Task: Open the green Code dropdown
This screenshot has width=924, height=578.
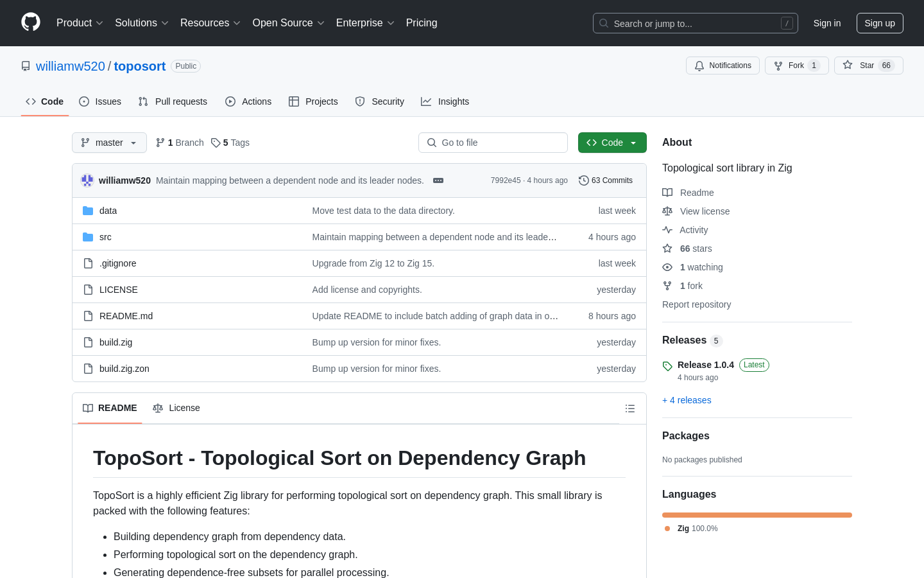Action: (x=612, y=143)
